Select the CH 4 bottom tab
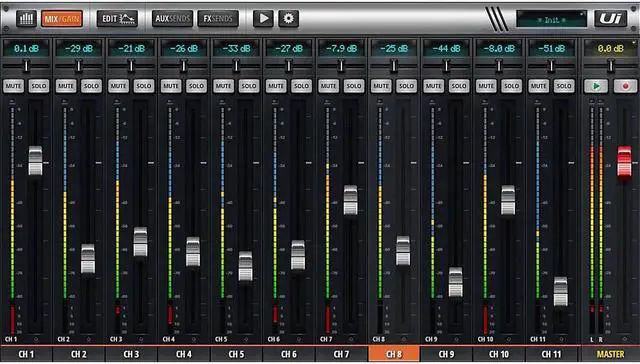This screenshot has width=640, height=364. [x=184, y=354]
